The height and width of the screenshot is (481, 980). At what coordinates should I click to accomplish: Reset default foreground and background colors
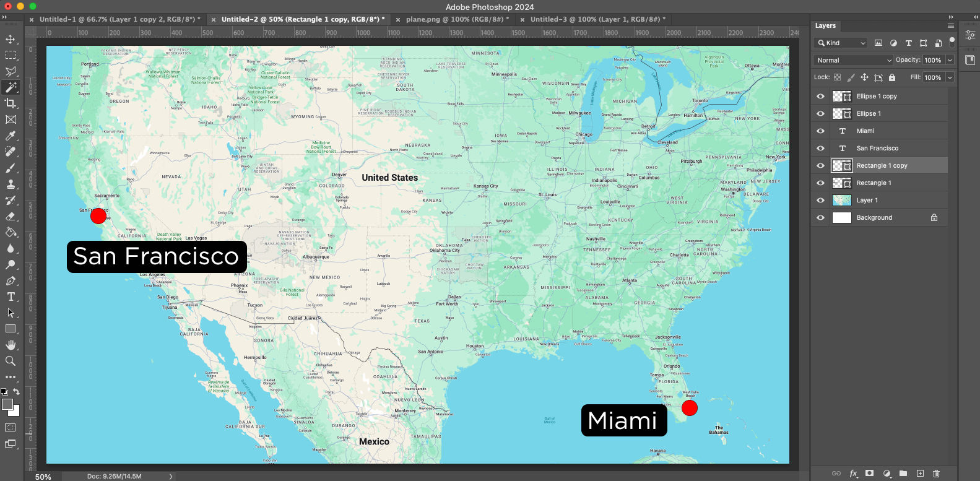(4, 391)
